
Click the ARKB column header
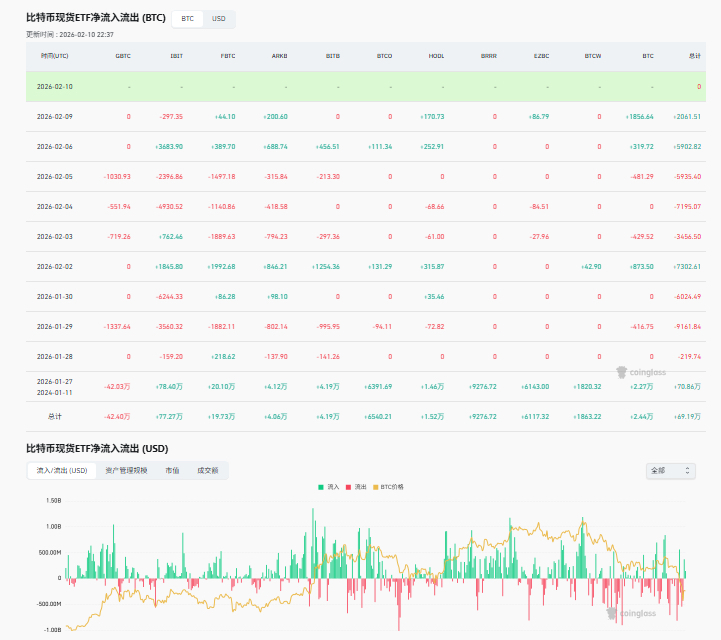(279, 56)
